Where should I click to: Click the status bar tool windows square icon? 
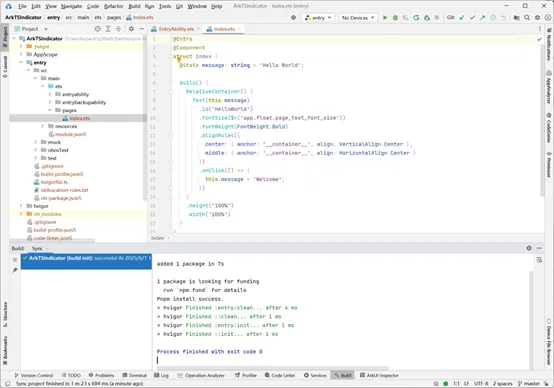(x=7, y=383)
